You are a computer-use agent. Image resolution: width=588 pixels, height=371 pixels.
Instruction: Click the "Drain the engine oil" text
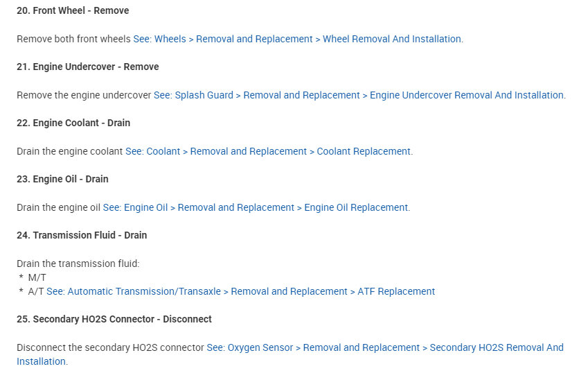pyautogui.click(x=58, y=207)
